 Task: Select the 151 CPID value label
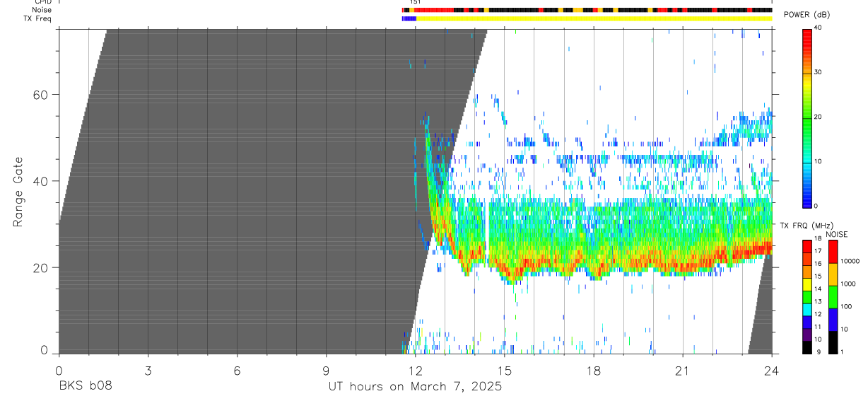[x=415, y=3]
